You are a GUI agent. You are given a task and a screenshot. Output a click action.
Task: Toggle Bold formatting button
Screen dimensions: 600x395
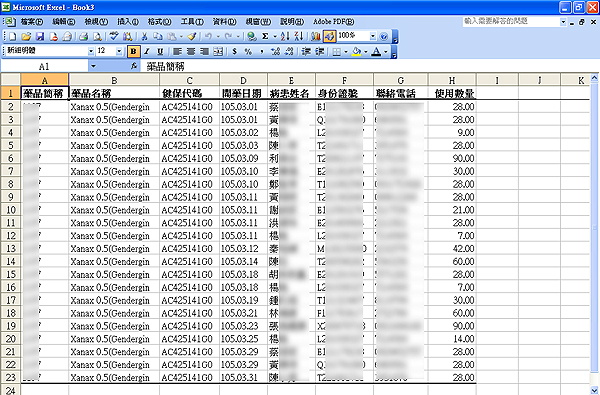133,51
